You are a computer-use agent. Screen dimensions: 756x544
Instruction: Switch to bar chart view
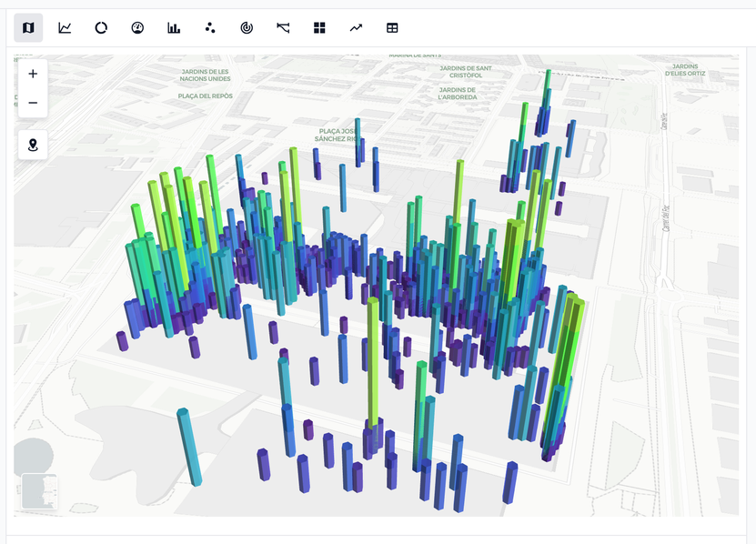[x=174, y=28]
